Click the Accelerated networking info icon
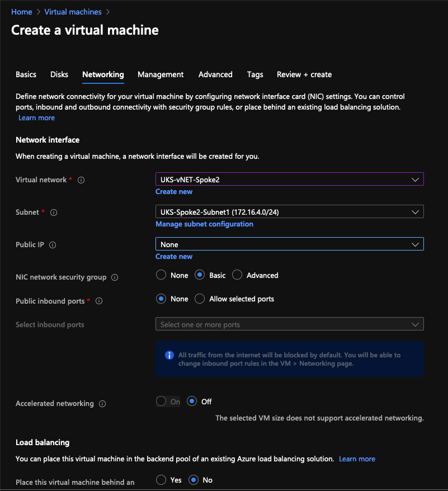 click(102, 404)
